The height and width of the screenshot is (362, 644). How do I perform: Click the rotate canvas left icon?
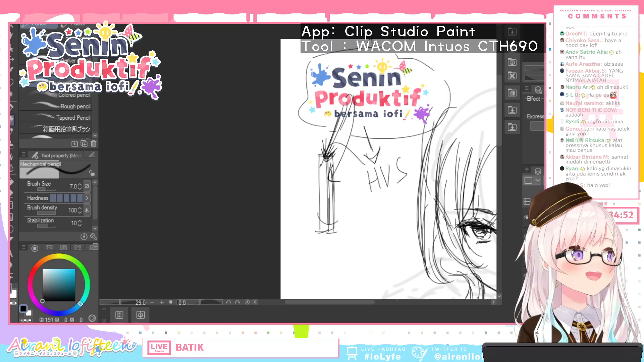tap(228, 302)
